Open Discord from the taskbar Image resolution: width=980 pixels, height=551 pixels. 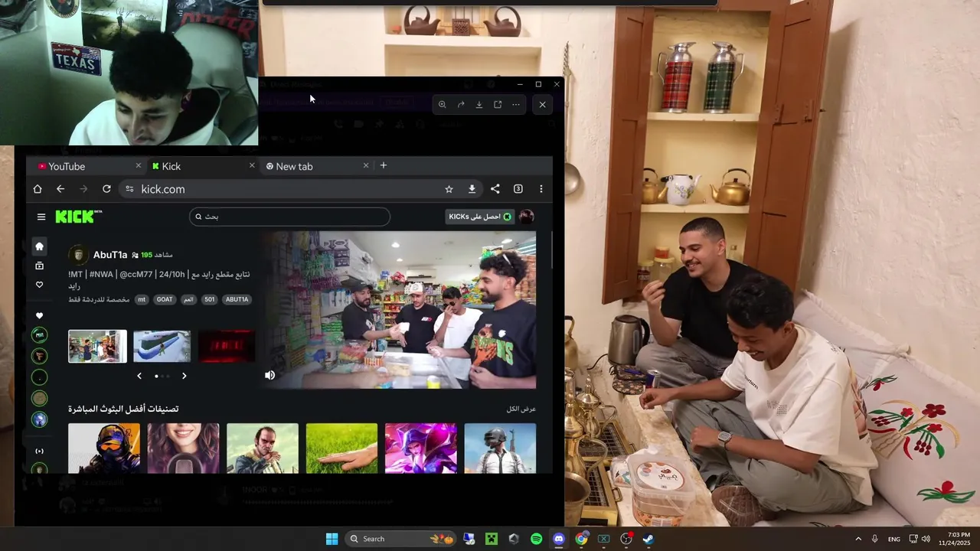(x=559, y=539)
